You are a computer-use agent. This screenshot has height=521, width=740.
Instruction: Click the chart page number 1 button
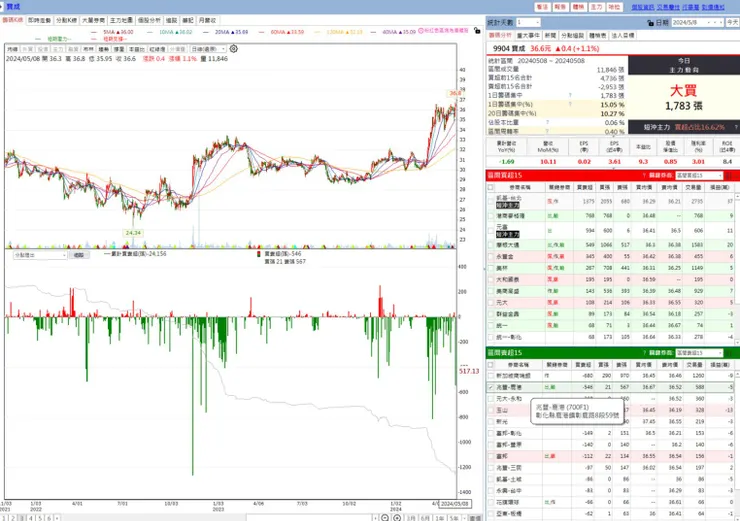(x=4, y=518)
